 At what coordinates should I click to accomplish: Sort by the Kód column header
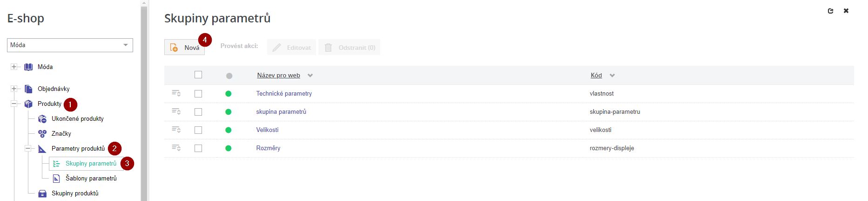click(x=596, y=76)
